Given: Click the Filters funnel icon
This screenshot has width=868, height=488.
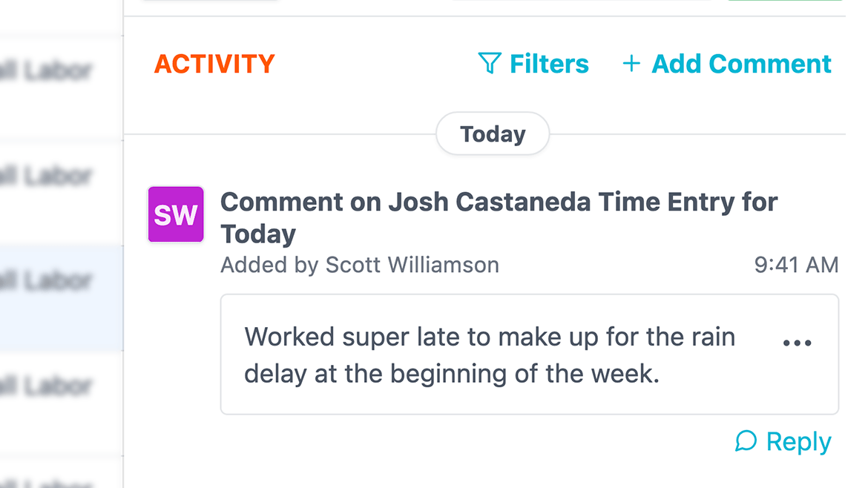Looking at the screenshot, I should [489, 64].
